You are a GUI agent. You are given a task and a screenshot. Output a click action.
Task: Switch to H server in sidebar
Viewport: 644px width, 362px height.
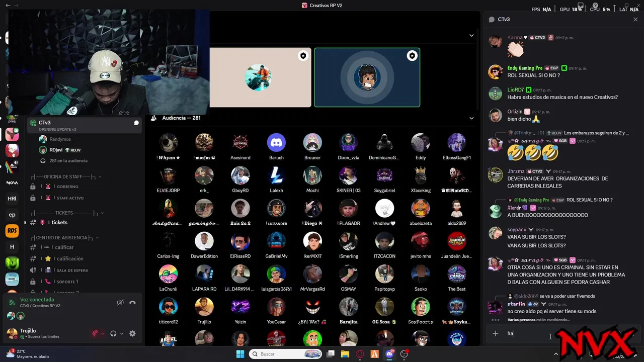(x=12, y=247)
